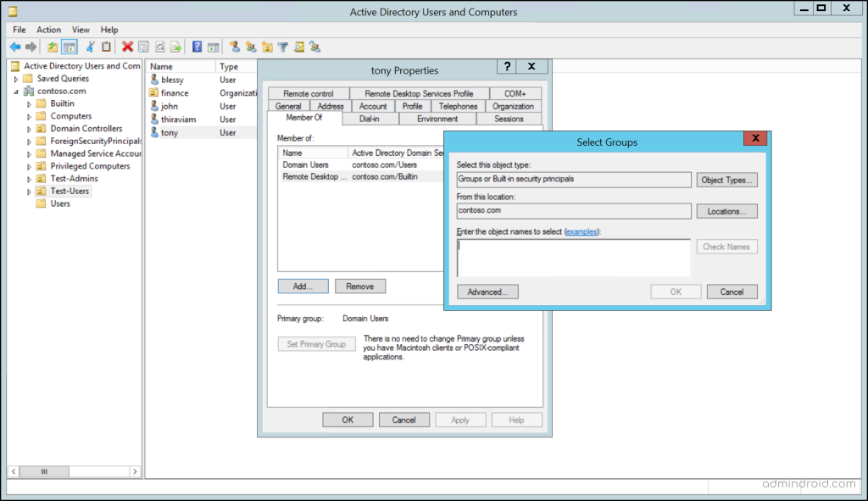Toggle the console tree with the Show/Hide icon
Screen dimensions: 868x501
(70, 47)
